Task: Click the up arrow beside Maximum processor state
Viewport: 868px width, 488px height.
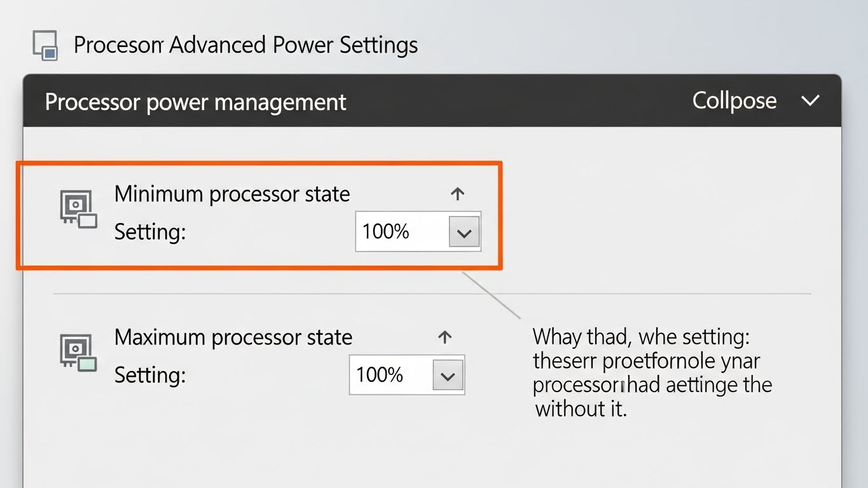Action: click(x=445, y=337)
